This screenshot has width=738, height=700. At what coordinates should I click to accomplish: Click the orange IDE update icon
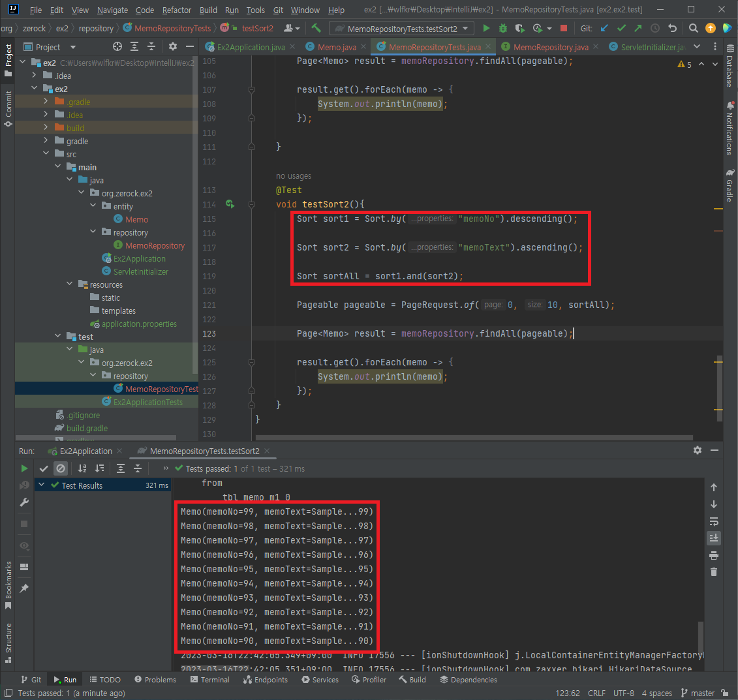[710, 28]
